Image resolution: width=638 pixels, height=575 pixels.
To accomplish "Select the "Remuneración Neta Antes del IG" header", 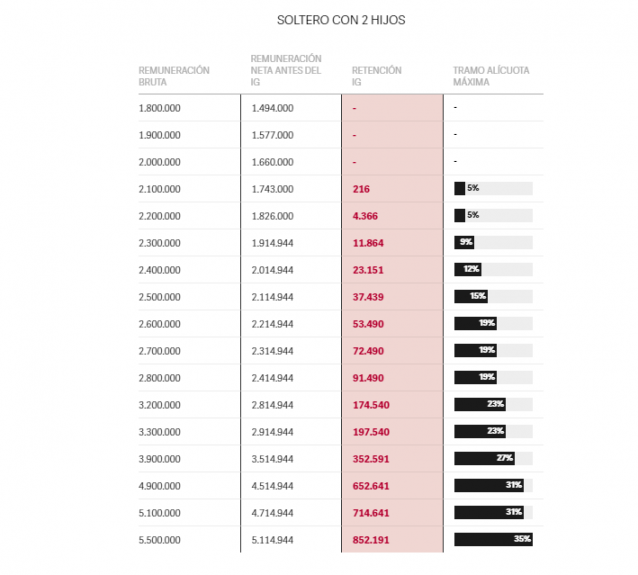I will pyautogui.click(x=286, y=70).
